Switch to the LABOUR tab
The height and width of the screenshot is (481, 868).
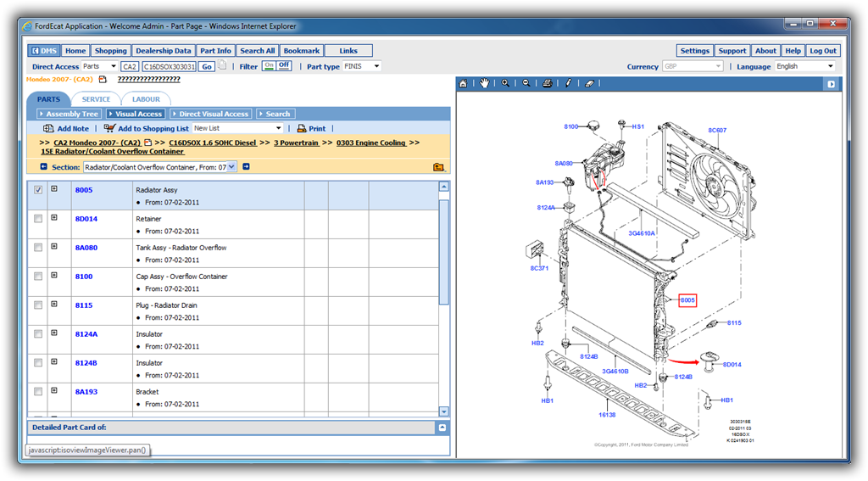pyautogui.click(x=146, y=99)
